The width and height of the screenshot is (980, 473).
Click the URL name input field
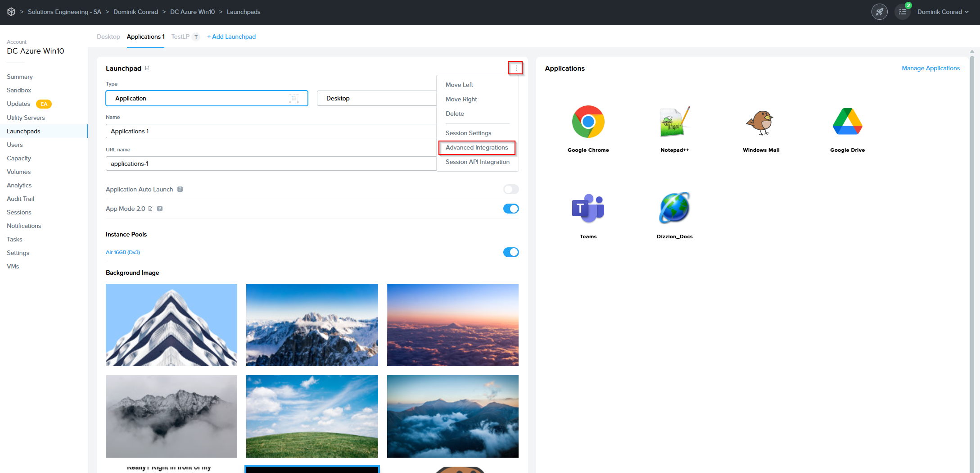[x=270, y=164]
